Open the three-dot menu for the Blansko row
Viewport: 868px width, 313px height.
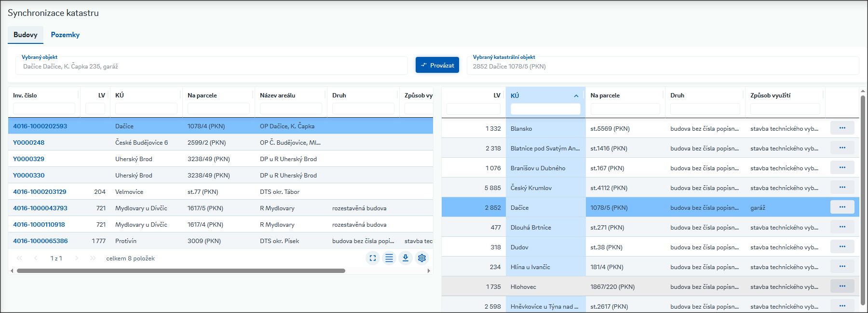coord(842,128)
